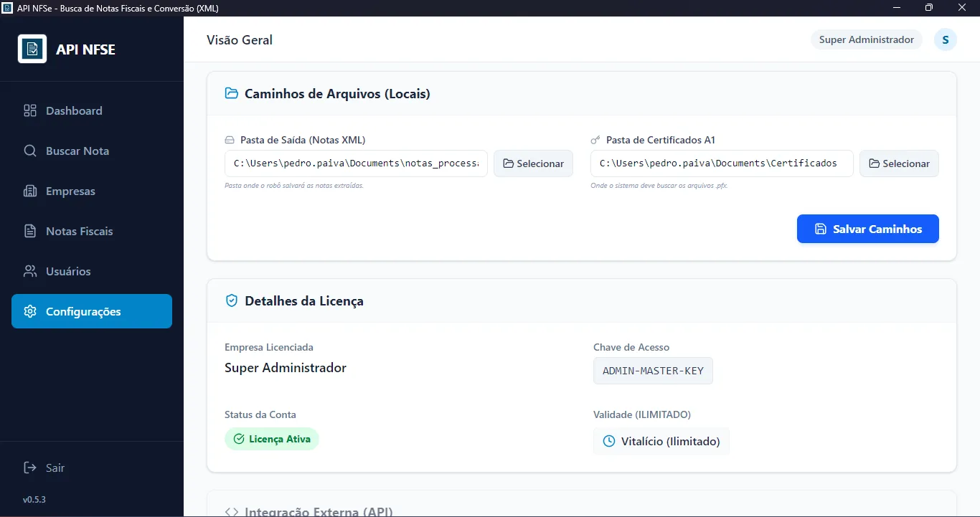Minimize the application window
Screen dimensions: 980x517
click(897, 8)
